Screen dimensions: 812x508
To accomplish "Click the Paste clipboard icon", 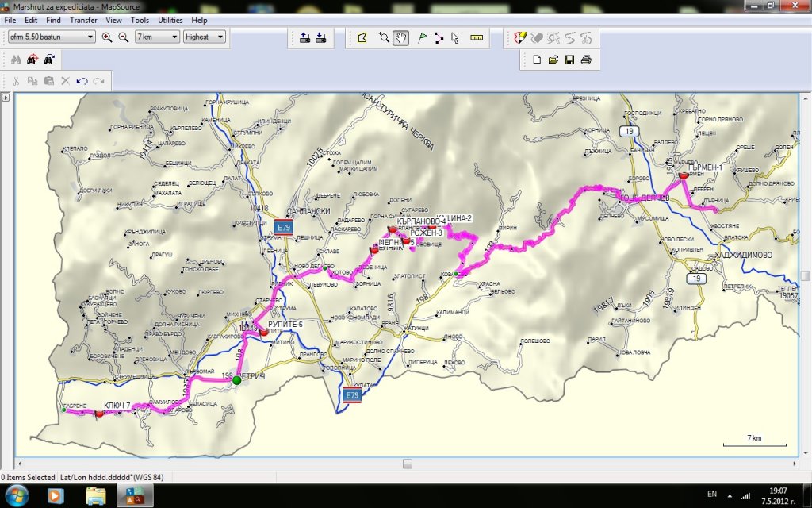I will [x=48, y=82].
